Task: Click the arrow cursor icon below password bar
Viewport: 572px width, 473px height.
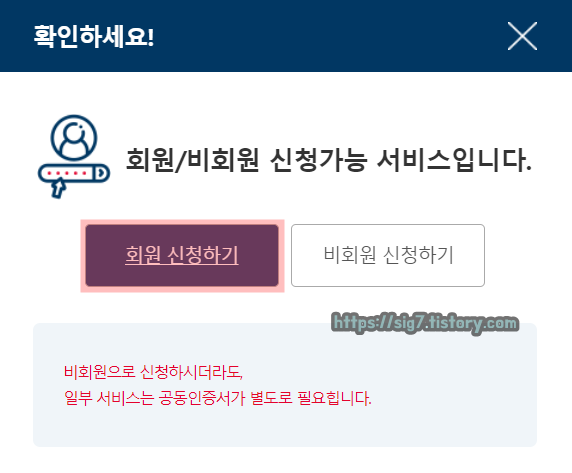Action: click(59, 189)
